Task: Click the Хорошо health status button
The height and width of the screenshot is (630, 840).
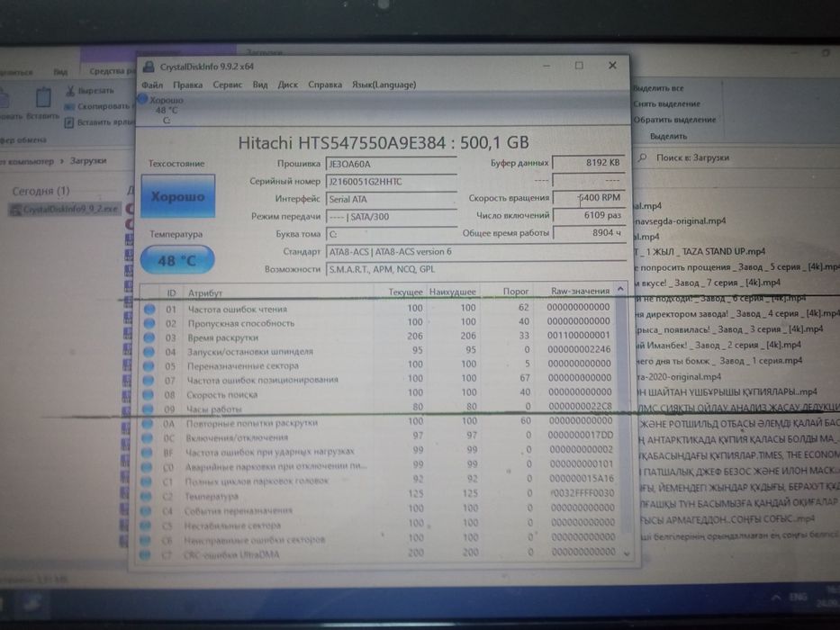Action: [178, 196]
